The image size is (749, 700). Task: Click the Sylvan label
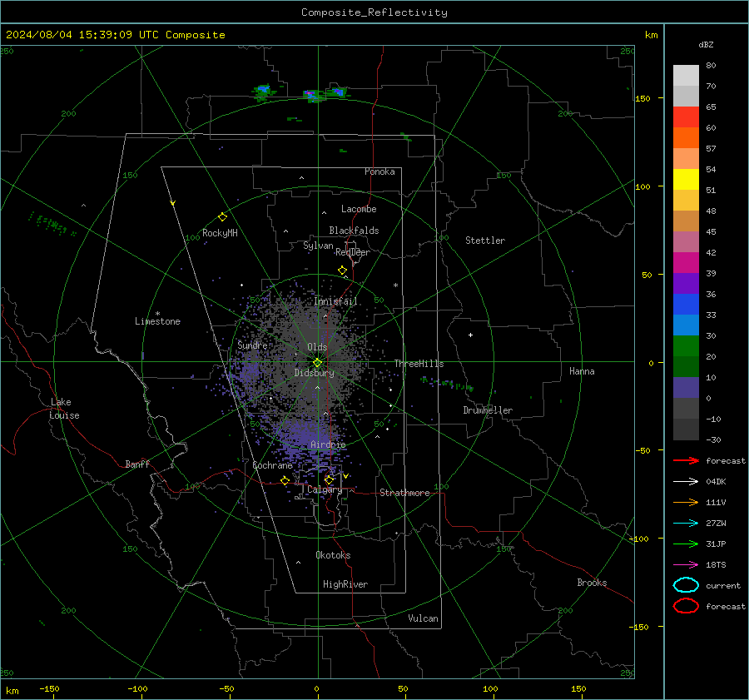click(318, 246)
